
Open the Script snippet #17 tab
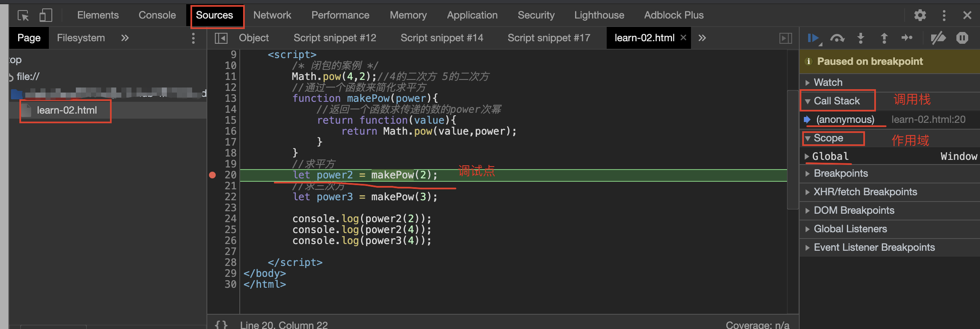[x=549, y=38]
